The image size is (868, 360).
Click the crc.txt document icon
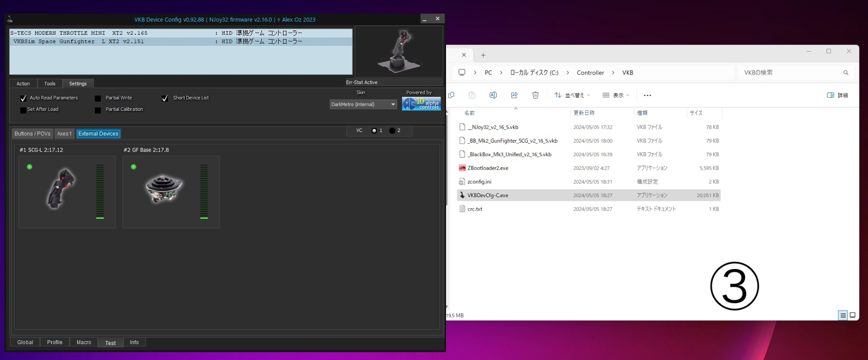coord(462,209)
